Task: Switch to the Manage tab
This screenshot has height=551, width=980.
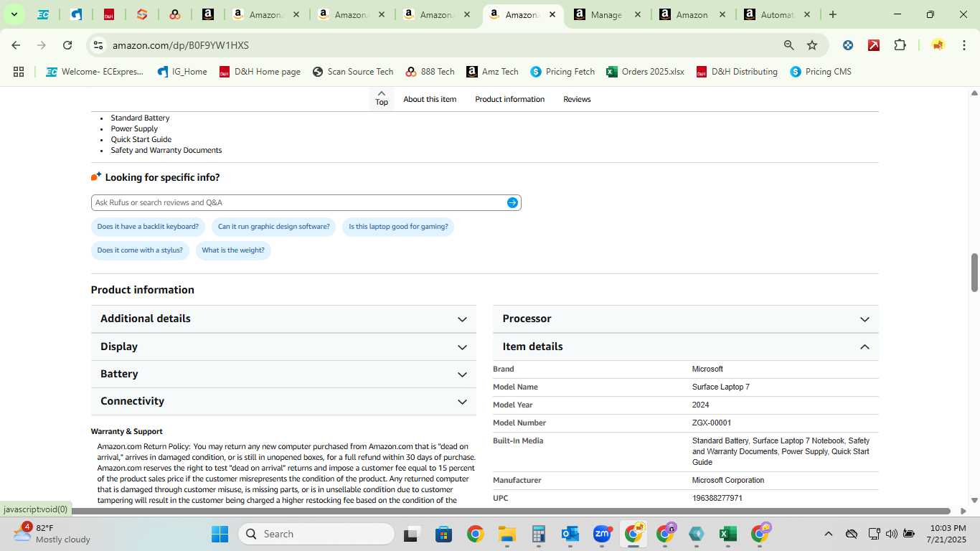Action: 606,14
